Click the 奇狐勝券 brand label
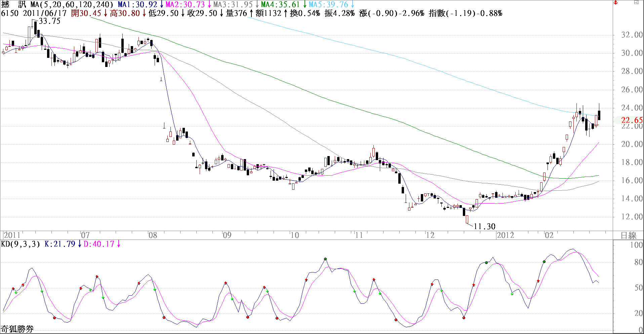The width and height of the screenshot is (644, 334). coord(17,329)
